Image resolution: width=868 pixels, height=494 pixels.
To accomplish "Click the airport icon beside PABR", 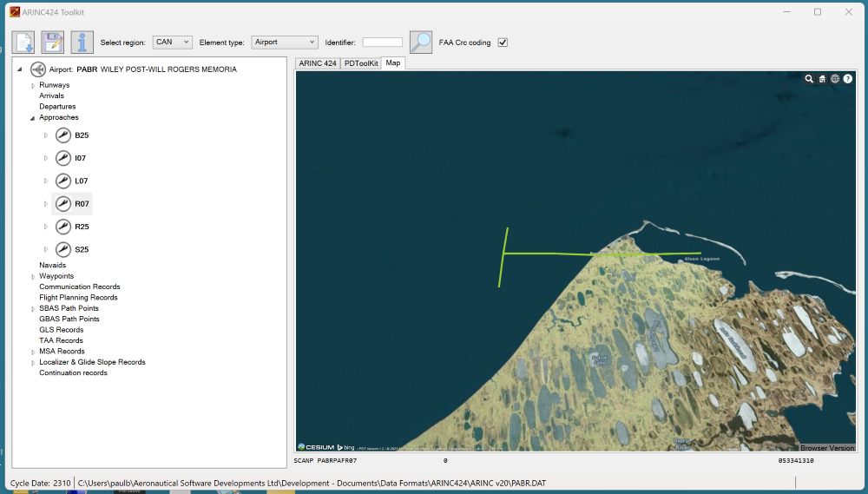I will click(x=37, y=69).
